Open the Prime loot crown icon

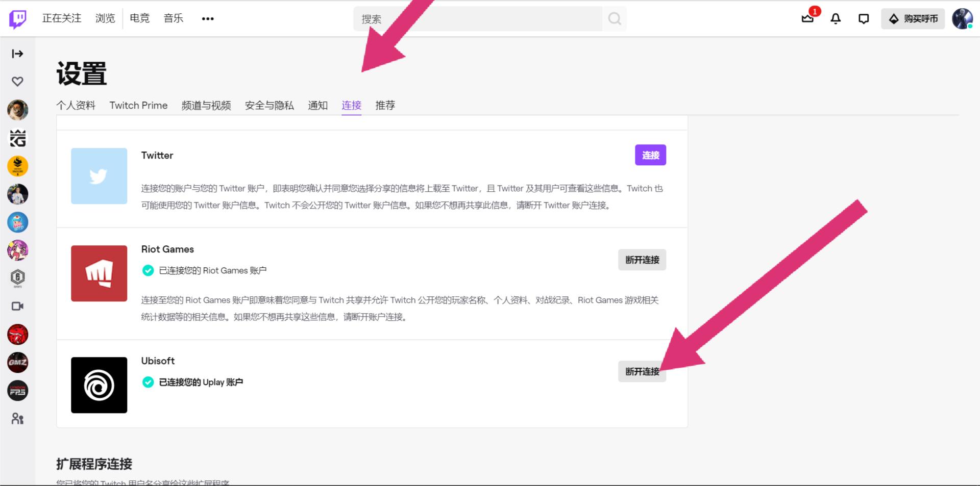coord(807,19)
